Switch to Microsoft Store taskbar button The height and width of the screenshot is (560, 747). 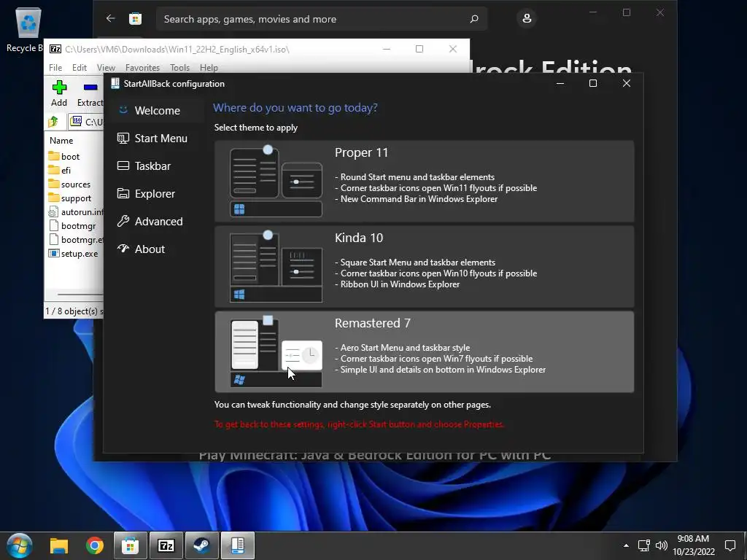(x=130, y=545)
